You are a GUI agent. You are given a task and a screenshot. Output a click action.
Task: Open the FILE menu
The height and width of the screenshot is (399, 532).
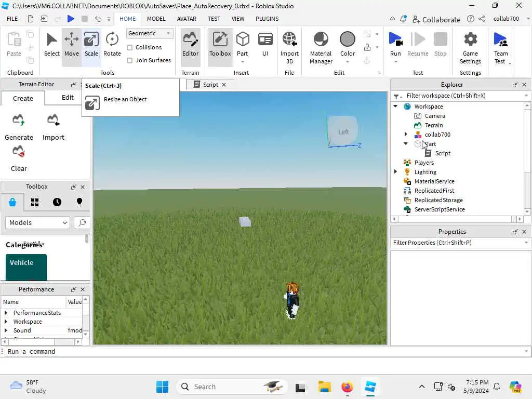[x=12, y=19]
